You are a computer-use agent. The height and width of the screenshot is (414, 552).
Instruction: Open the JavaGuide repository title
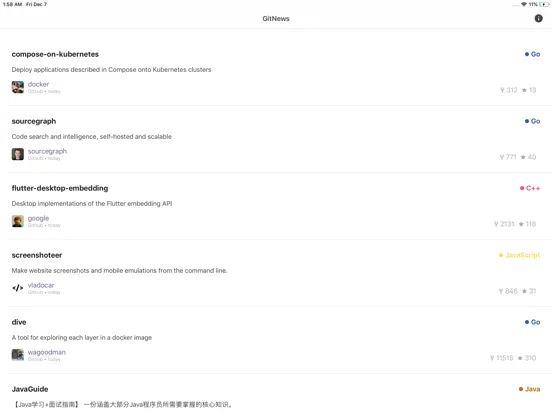click(x=30, y=389)
